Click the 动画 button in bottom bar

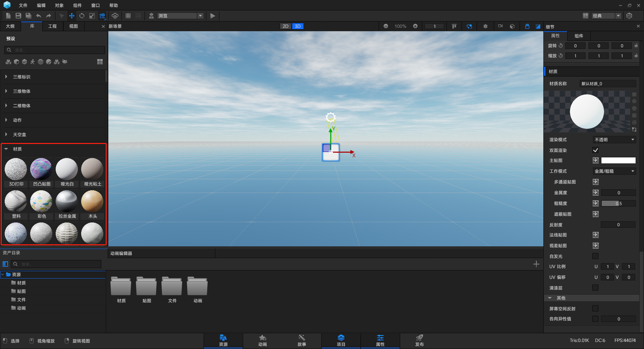click(263, 341)
